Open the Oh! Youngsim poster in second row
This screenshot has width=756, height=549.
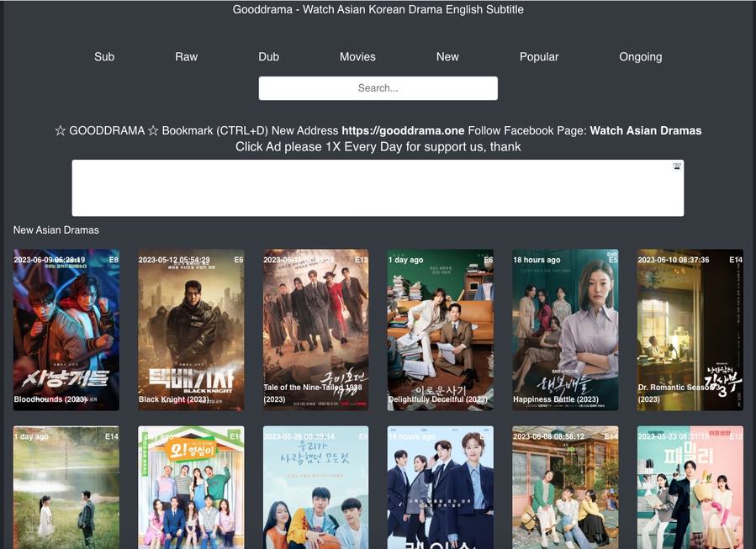pyautogui.click(x=190, y=488)
